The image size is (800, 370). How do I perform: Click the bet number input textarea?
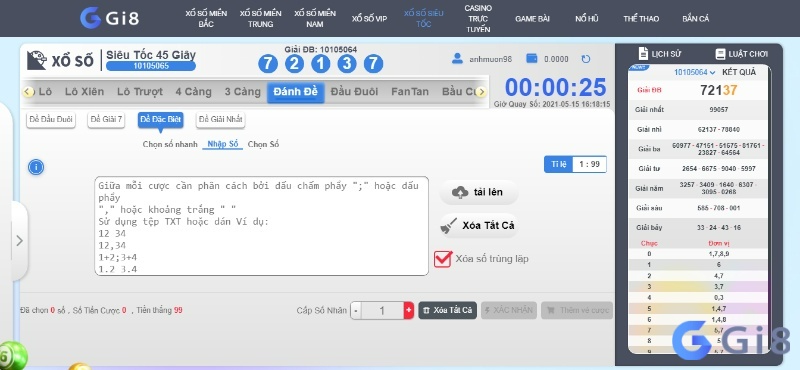(x=261, y=226)
